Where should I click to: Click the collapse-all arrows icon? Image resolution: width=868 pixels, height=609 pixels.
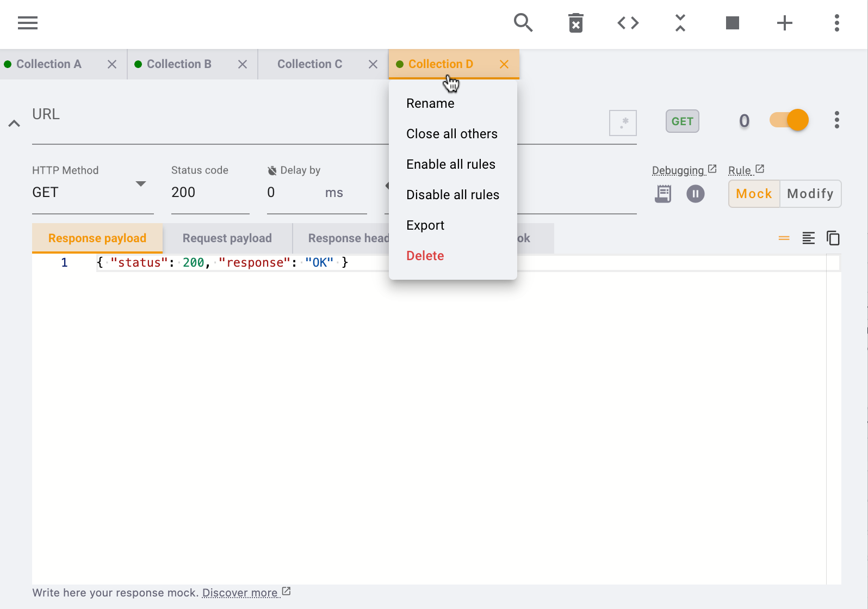point(680,23)
